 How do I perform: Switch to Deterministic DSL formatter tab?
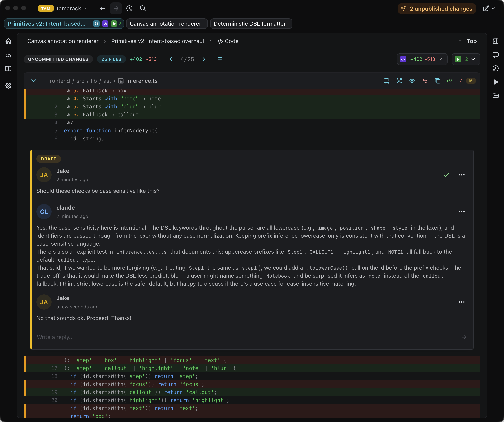pyautogui.click(x=251, y=24)
